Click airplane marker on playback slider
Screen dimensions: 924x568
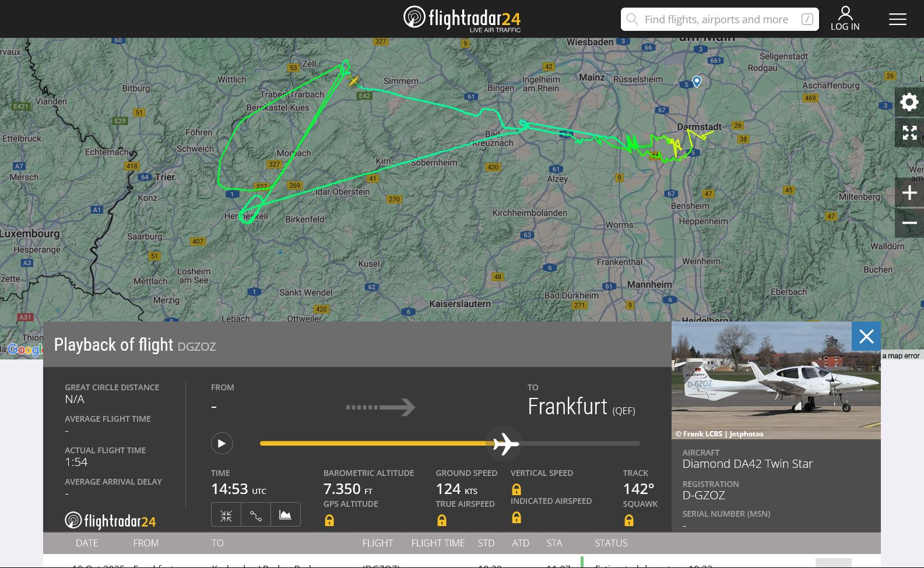click(505, 444)
